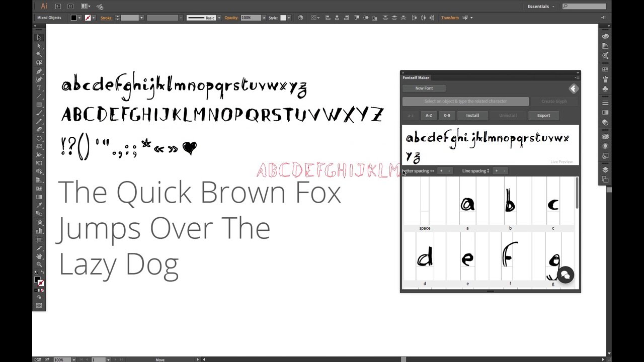The width and height of the screenshot is (644, 362).
Task: Increase letter spacing with plus button
Action: click(441, 171)
